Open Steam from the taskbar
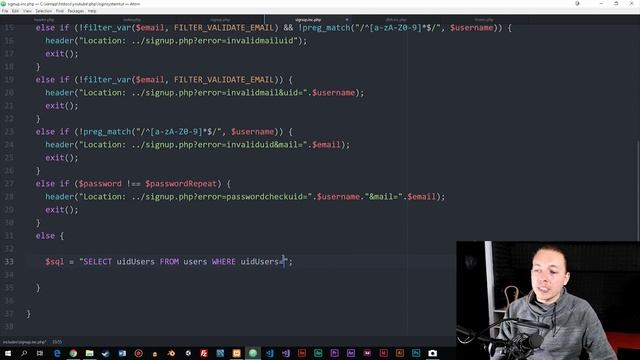Image resolution: width=640 pixels, height=360 pixels. (106, 353)
